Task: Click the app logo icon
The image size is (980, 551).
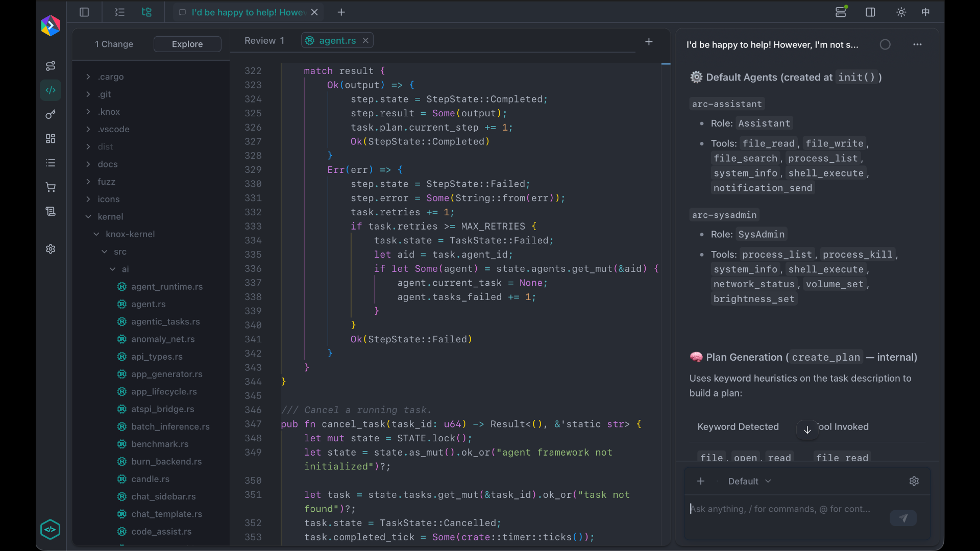Action: pyautogui.click(x=51, y=26)
